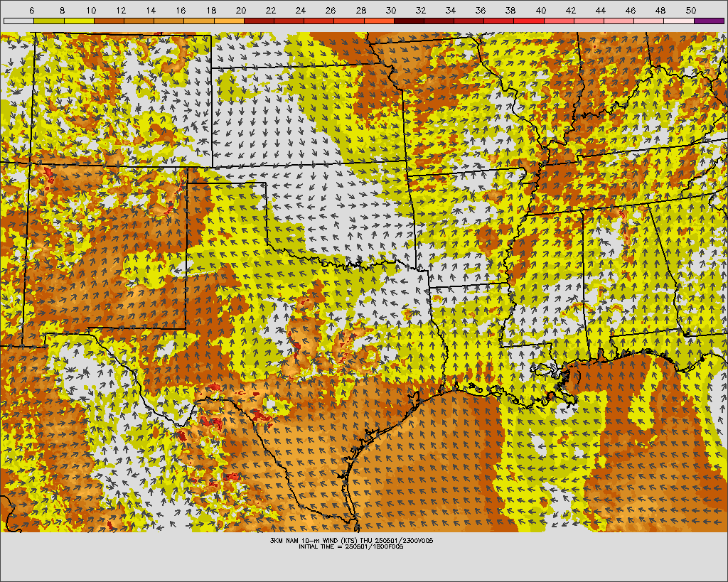
Task: Pick the bright yellow swatch between 8 and 10
Action: 79,21
